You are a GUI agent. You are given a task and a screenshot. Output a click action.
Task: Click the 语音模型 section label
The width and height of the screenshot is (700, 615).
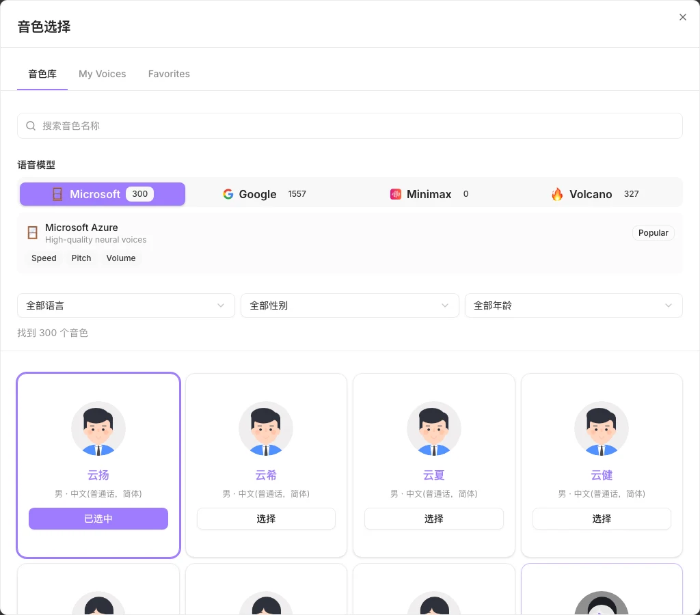[36, 165]
